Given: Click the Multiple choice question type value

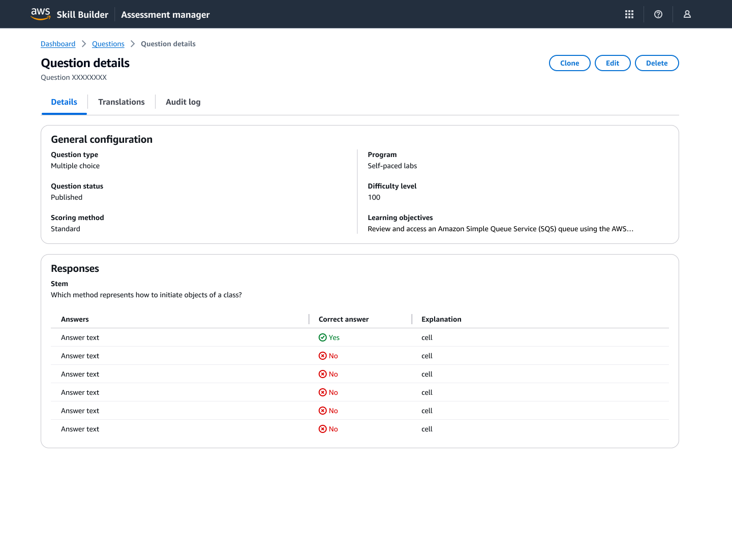Looking at the screenshot, I should 75,166.
